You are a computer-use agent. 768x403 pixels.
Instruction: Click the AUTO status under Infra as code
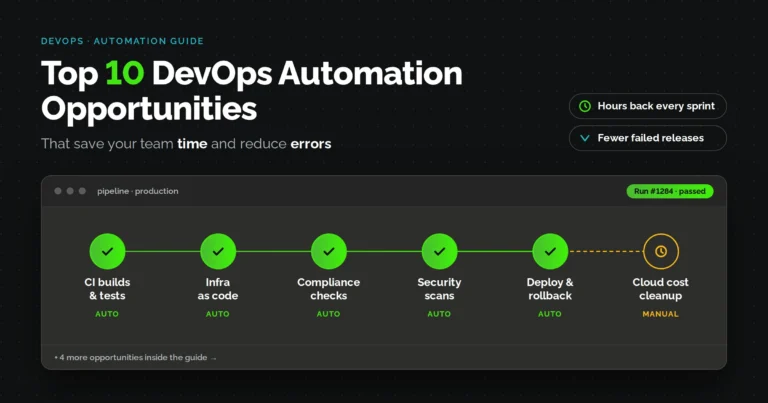point(218,314)
